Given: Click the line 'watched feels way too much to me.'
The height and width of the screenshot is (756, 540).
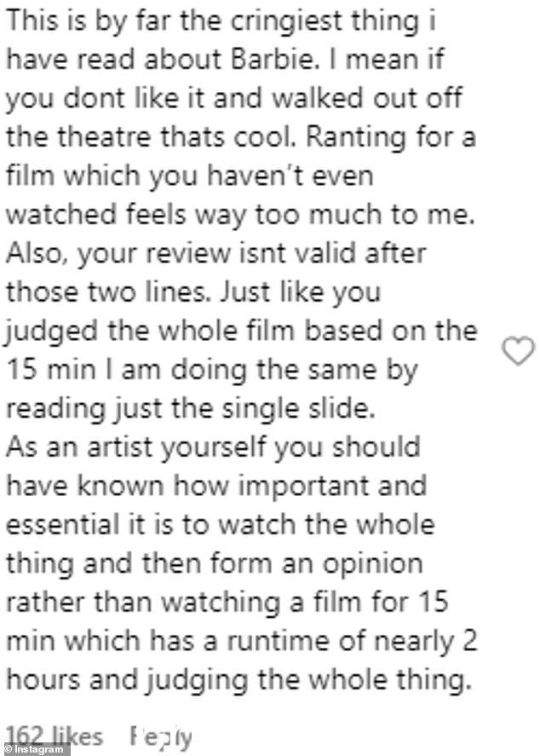Looking at the screenshot, I should (x=240, y=215).
